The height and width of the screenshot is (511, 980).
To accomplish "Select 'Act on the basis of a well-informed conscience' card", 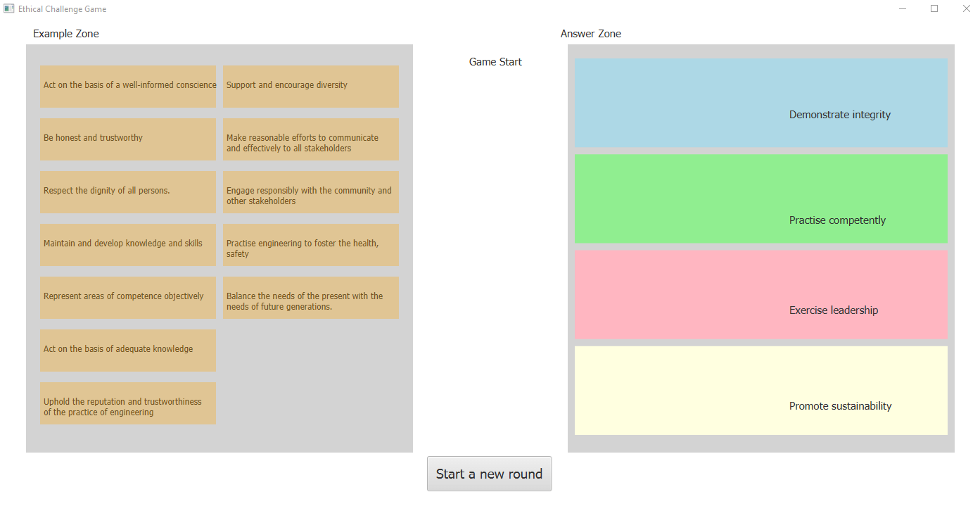I will [128, 86].
